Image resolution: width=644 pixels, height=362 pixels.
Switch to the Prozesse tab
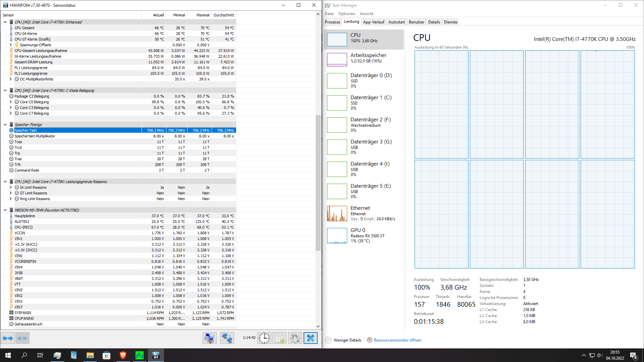(x=332, y=22)
